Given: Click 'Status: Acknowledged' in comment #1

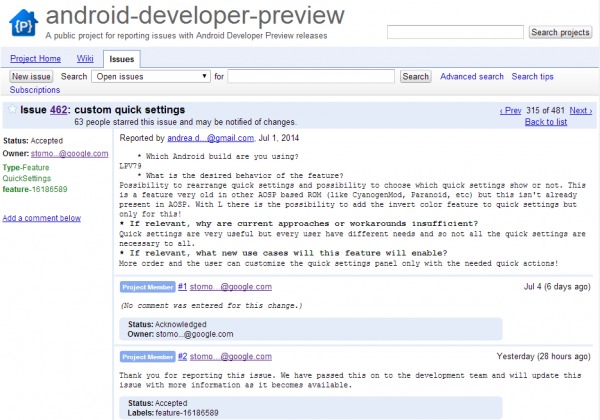Looking at the screenshot, I should (x=167, y=324).
